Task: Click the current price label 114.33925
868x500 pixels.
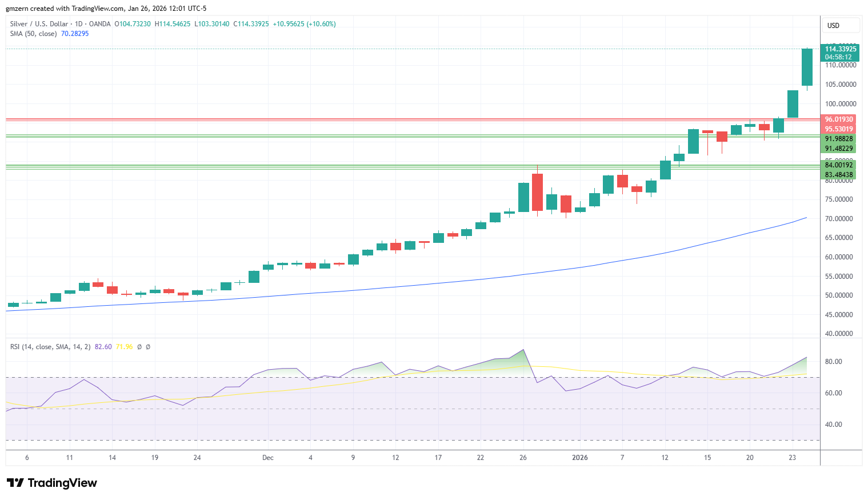Action: 840,49
